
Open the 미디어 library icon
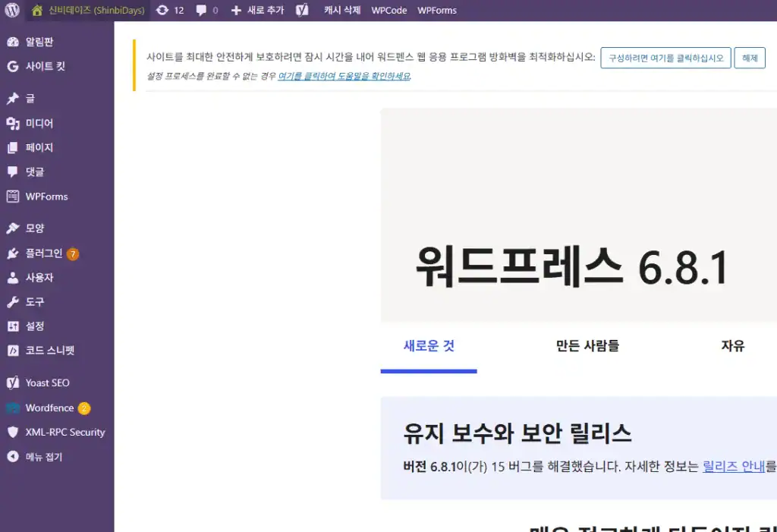pyautogui.click(x=13, y=123)
